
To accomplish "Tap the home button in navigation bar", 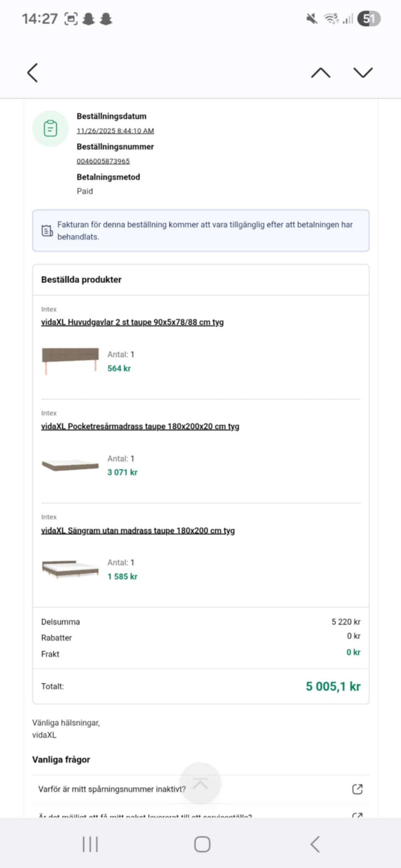I will [x=201, y=844].
